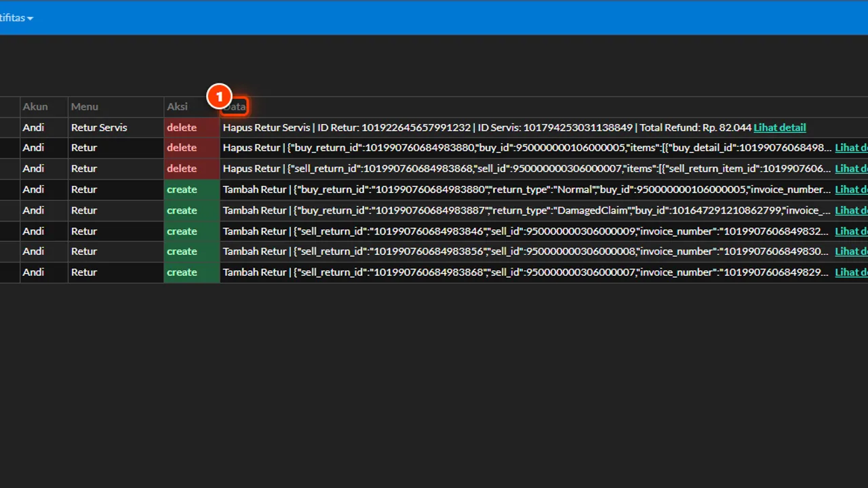Viewport: 868px width, 488px height.
Task: Click data text 'Tambah Retur' with sell_return_id 101990760684983856
Action: pos(526,251)
